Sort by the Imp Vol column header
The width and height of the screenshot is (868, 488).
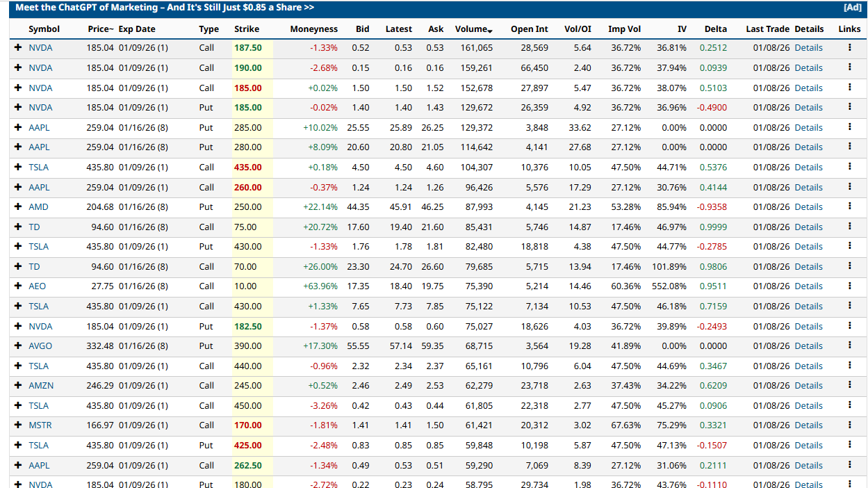click(624, 29)
